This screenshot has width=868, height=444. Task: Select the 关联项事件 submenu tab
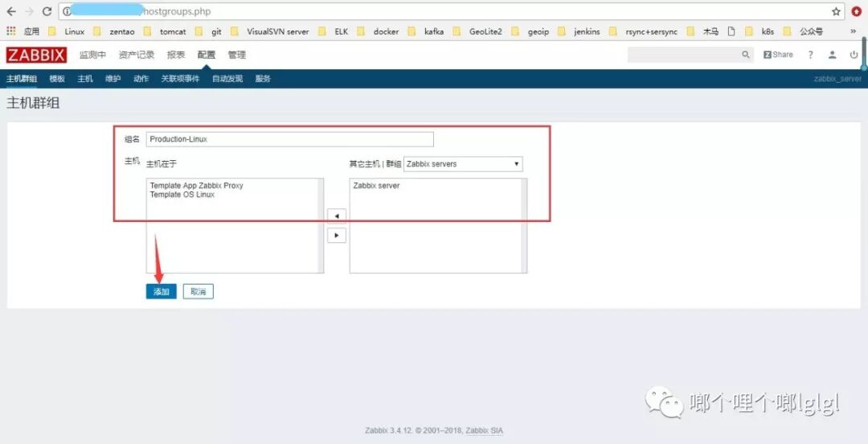point(181,79)
